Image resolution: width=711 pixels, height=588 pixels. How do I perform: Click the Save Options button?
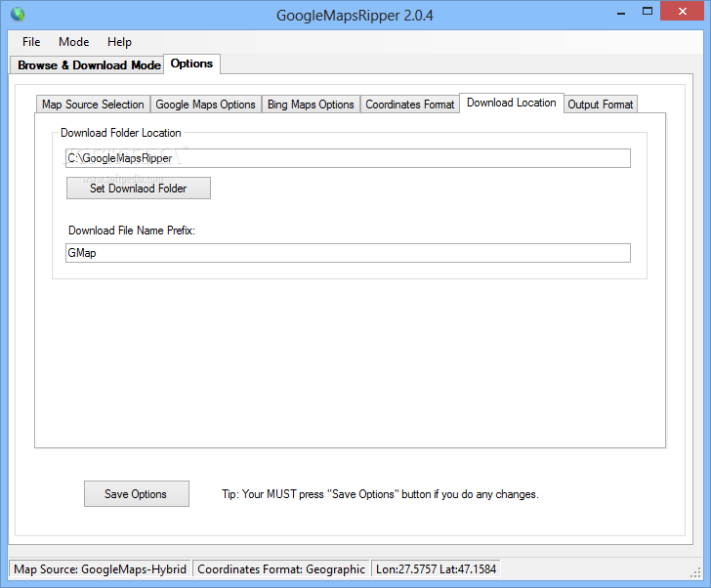click(x=137, y=493)
